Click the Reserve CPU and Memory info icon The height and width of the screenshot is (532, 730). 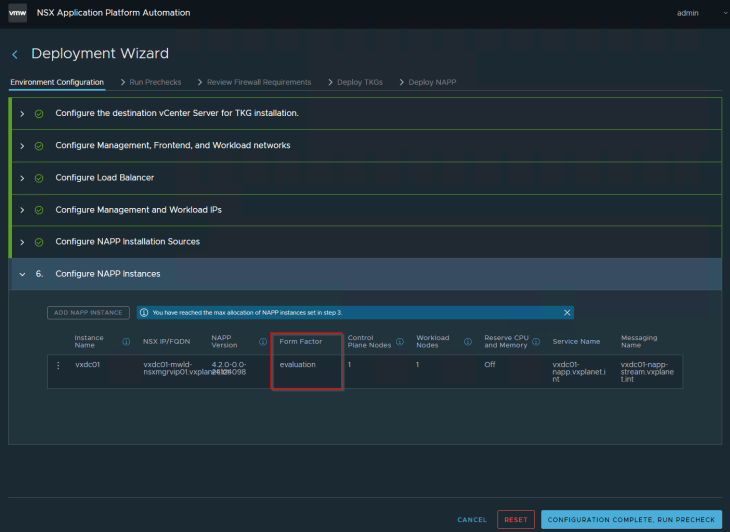pyautogui.click(x=535, y=342)
